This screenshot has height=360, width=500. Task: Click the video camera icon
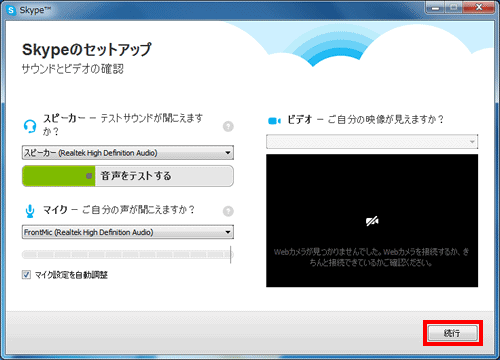274,121
